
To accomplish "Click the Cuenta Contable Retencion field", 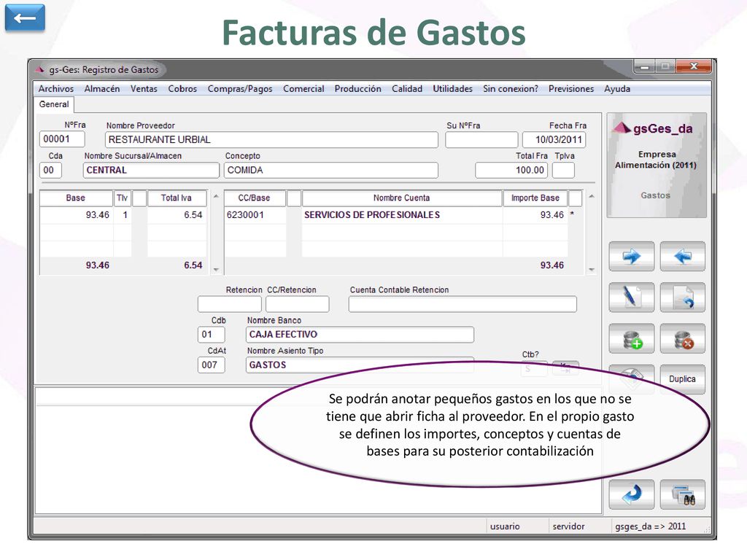I will click(x=462, y=304).
